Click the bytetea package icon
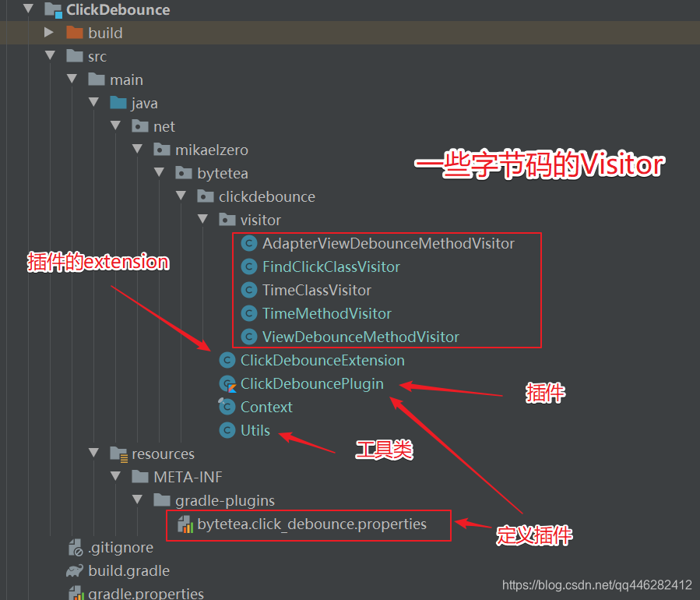 pos(184,172)
